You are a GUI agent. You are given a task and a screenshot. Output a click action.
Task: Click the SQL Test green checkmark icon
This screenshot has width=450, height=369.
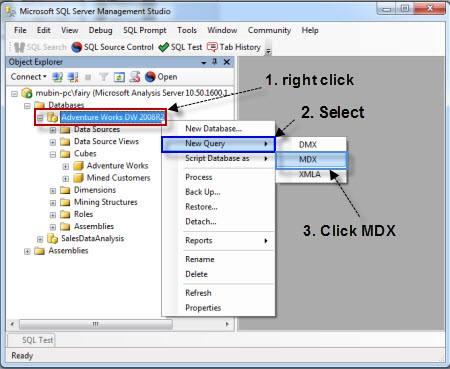coord(163,47)
